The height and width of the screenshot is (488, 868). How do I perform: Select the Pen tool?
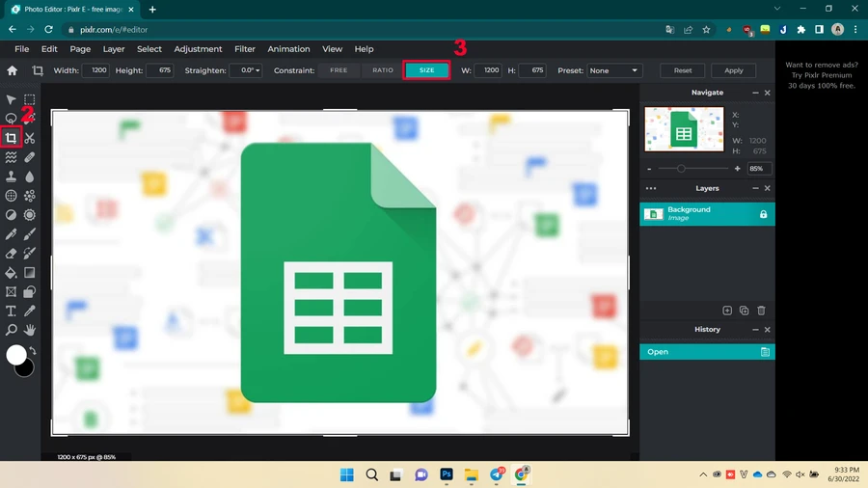coord(11,234)
